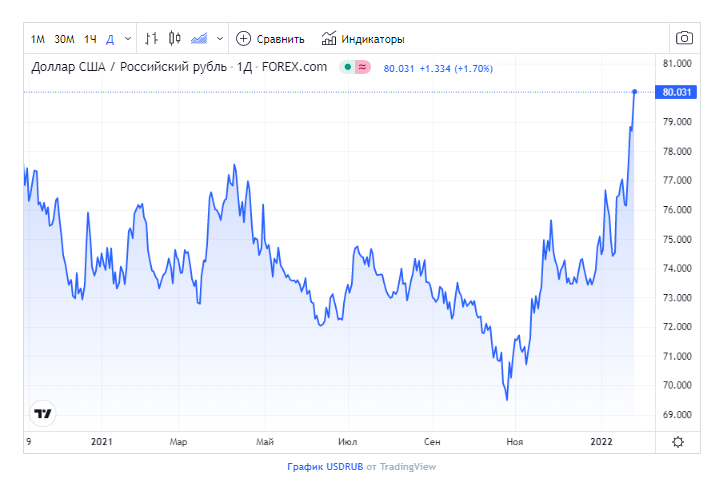Expand the chart style dropdown arrow
Image resolution: width=710 pixels, height=492 pixels.
(220, 39)
